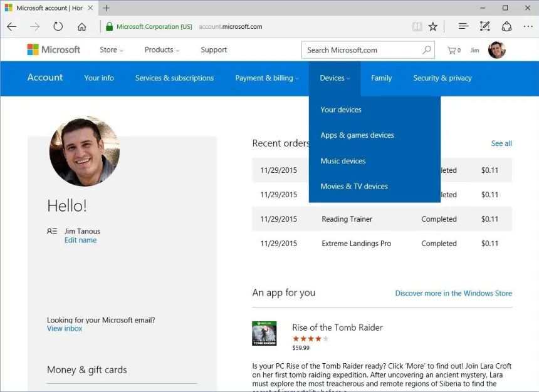Expand the Store dropdown menu
This screenshot has width=539, height=392.
tap(111, 50)
